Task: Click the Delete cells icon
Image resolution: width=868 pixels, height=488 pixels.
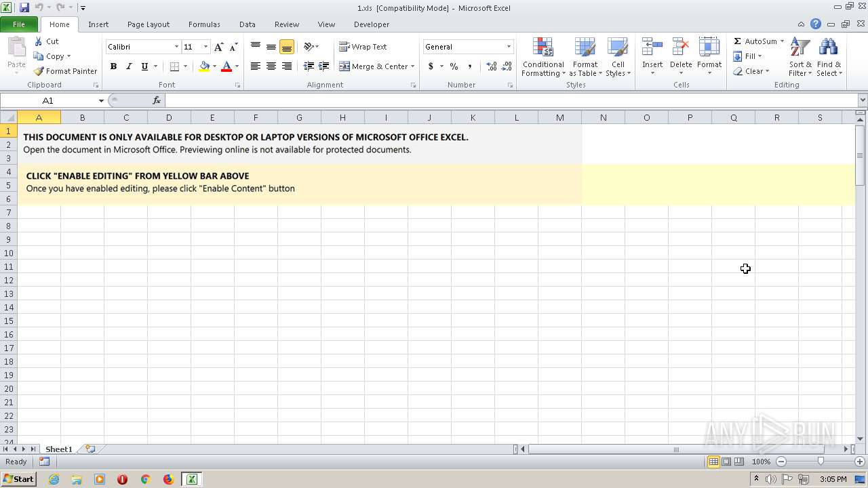Action: [680, 47]
